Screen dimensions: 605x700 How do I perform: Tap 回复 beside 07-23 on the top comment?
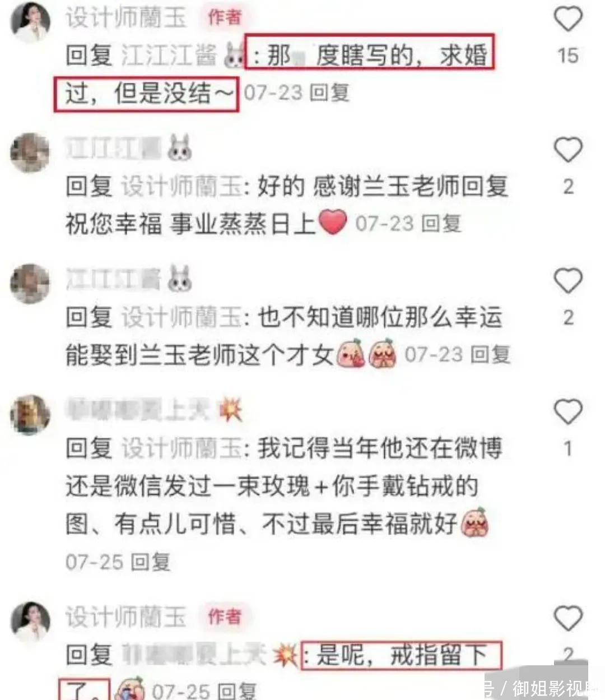tap(330, 92)
